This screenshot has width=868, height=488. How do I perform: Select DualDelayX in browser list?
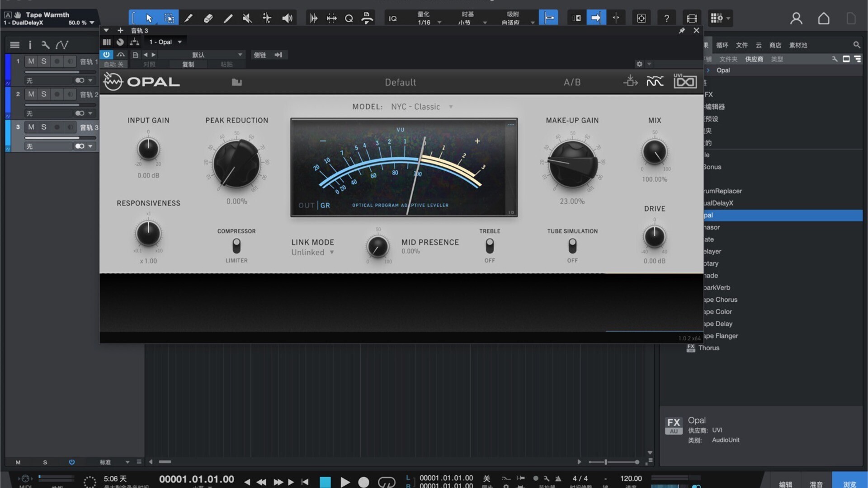click(719, 203)
